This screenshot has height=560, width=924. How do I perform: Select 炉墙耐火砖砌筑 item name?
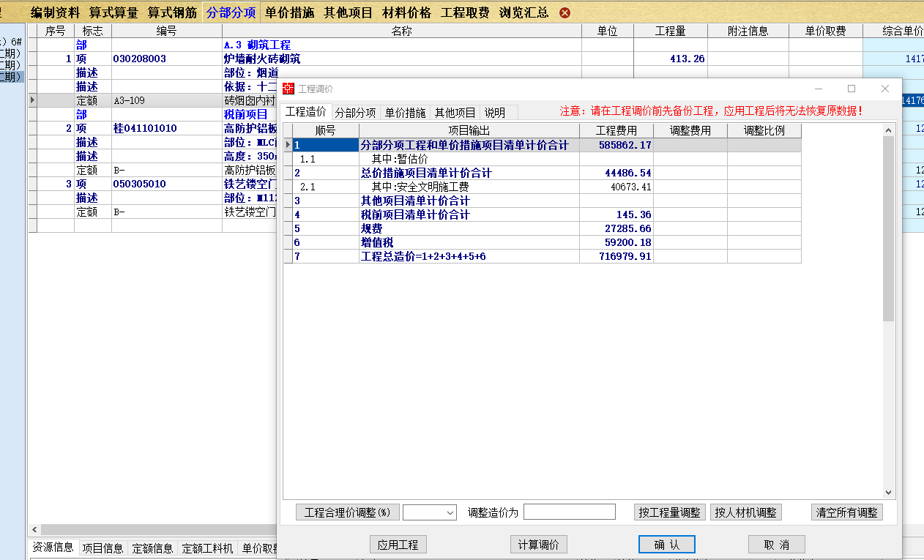point(262,59)
